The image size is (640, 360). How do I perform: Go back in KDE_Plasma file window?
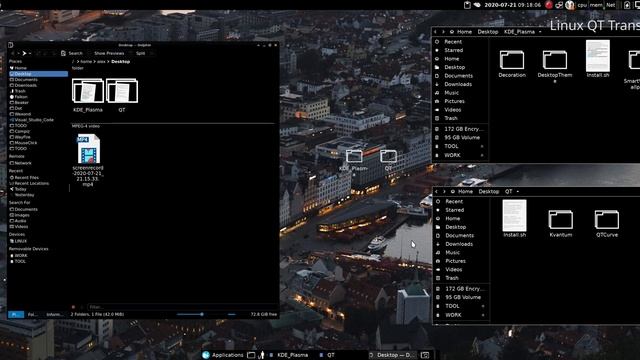435,32
